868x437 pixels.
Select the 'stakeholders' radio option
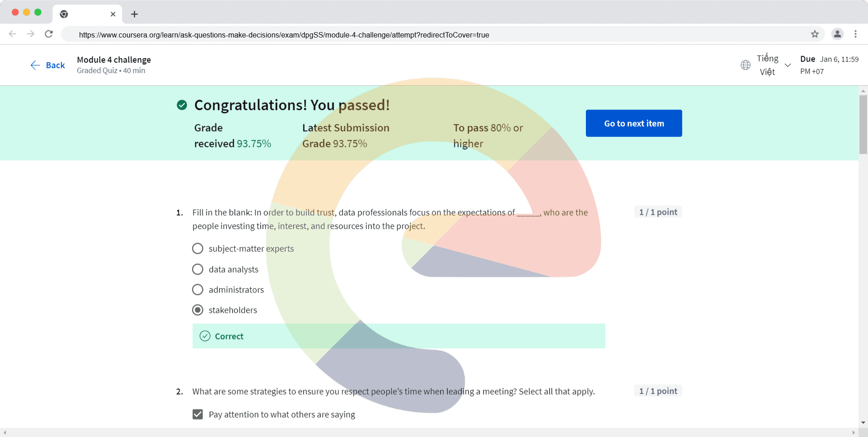198,310
